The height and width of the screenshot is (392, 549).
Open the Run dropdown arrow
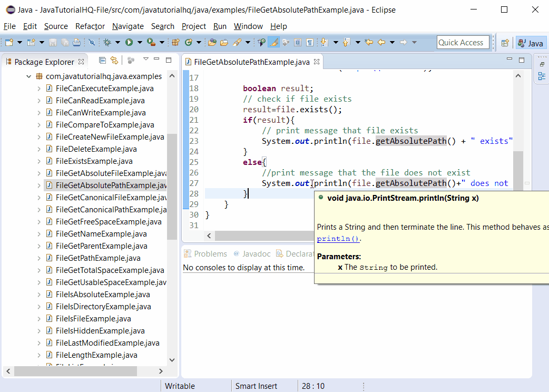(x=140, y=42)
